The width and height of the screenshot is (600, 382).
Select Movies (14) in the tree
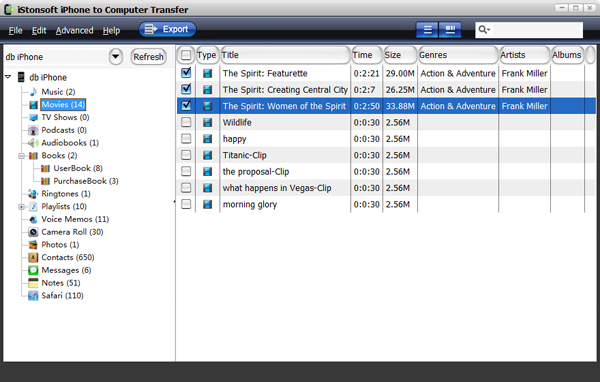63,104
